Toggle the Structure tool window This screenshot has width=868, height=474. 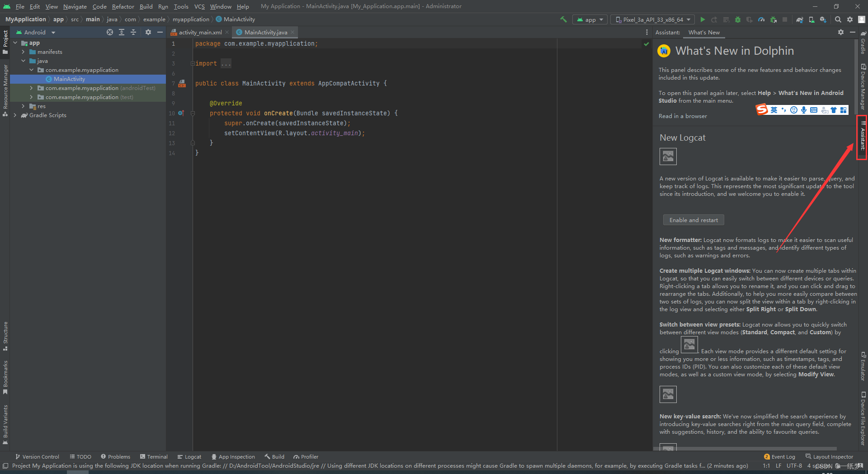pos(5,336)
